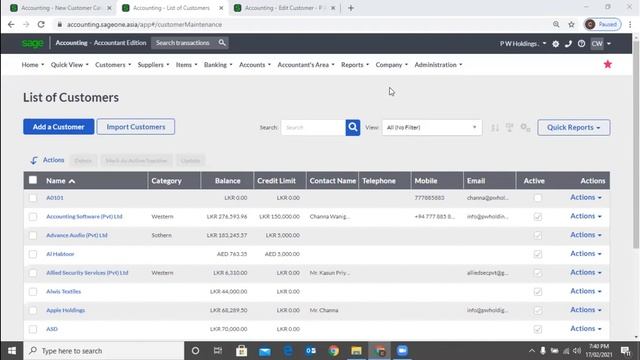Open Microsoft Store from taskbar

coord(242,351)
